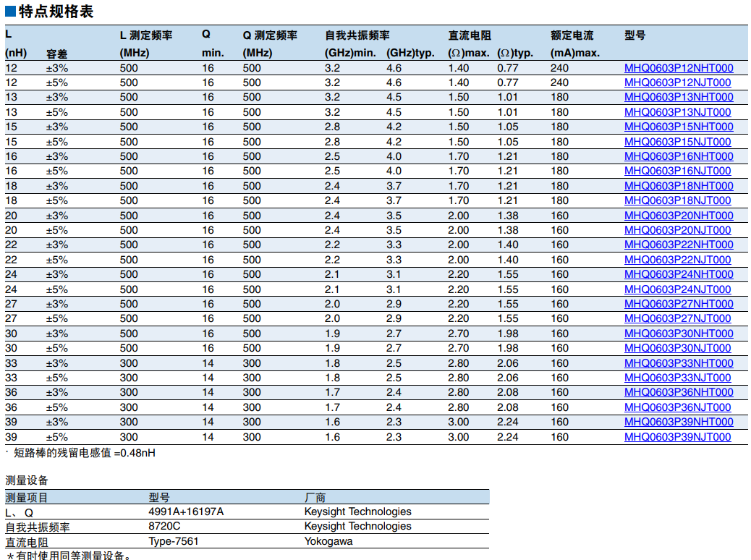This screenshot has height=560, width=751.
Task: Click the Yokogawa manufacturer cell
Action: pos(328,541)
